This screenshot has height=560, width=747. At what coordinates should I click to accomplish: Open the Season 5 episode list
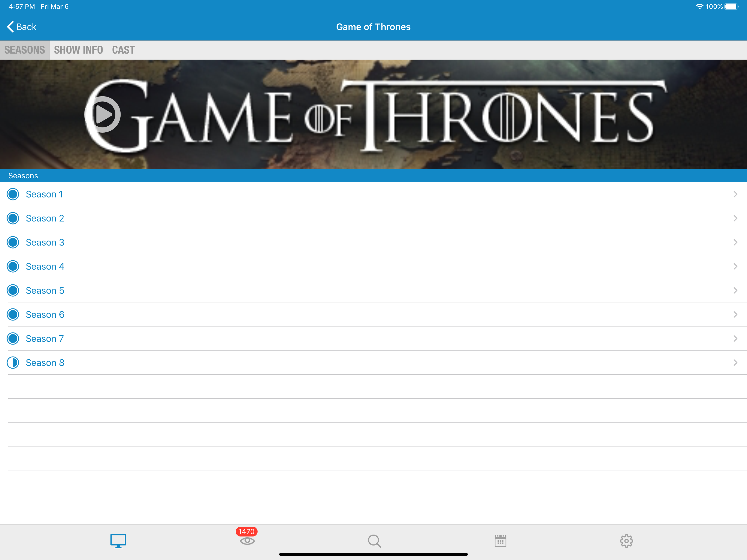point(373,290)
